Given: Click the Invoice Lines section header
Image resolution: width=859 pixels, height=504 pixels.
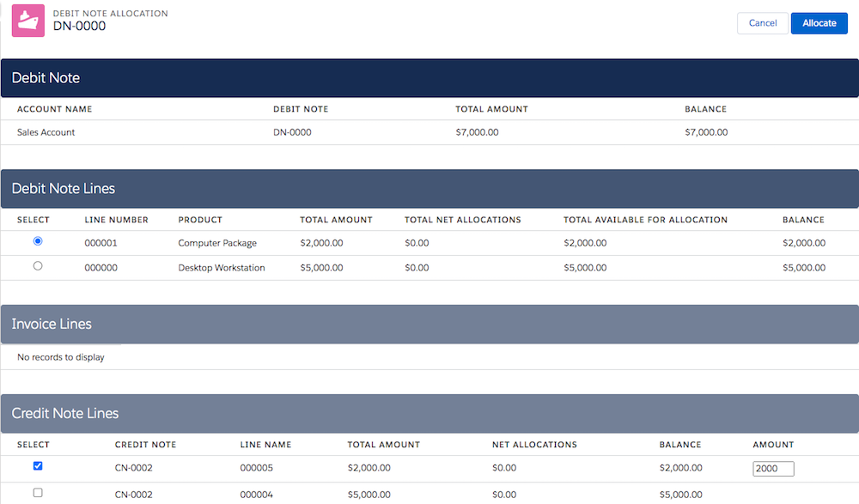Looking at the screenshot, I should point(429,325).
